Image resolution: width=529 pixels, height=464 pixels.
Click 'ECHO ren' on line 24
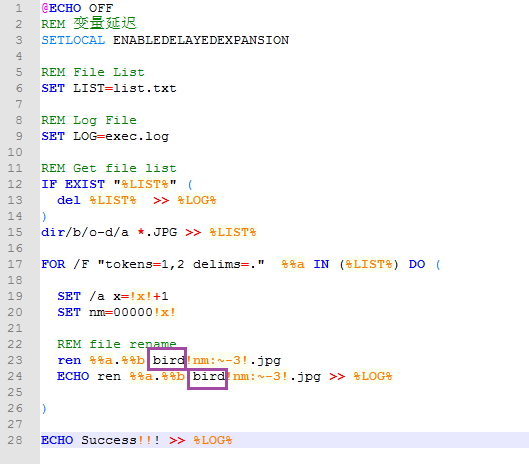[x=89, y=376]
